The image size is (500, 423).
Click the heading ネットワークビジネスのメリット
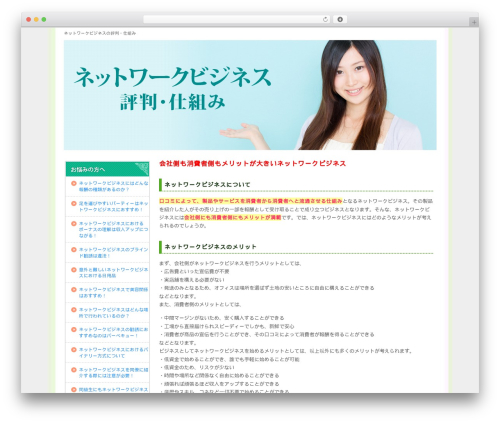210,247
